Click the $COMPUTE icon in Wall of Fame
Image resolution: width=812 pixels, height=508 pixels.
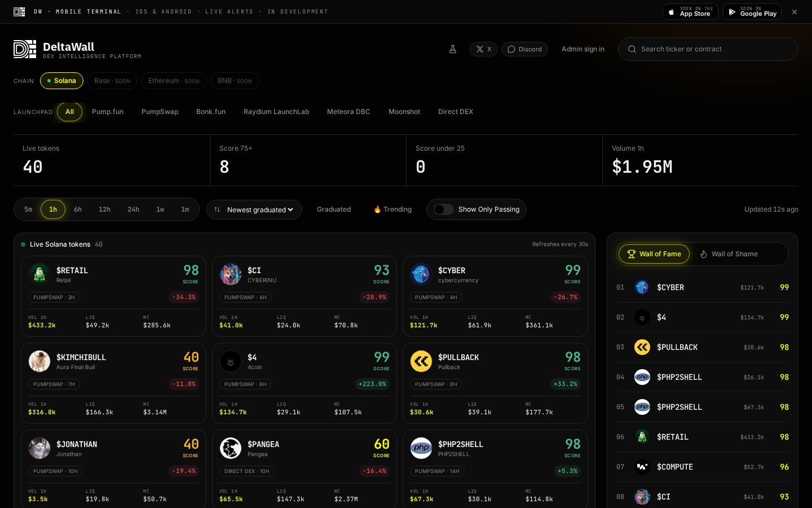point(642,467)
